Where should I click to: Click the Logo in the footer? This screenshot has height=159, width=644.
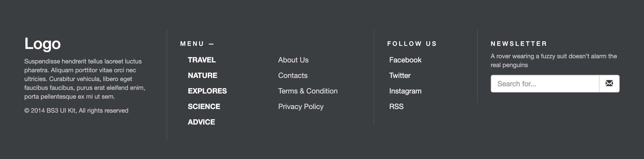coord(42,44)
